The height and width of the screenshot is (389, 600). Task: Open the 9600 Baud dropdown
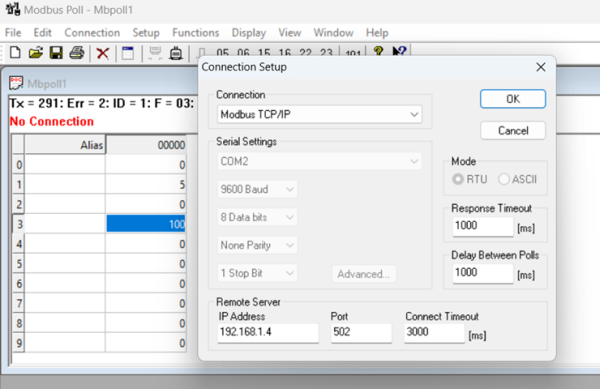pos(257,189)
